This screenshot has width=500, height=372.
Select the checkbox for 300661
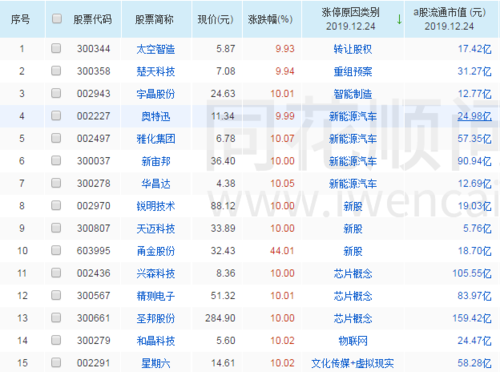(x=56, y=318)
